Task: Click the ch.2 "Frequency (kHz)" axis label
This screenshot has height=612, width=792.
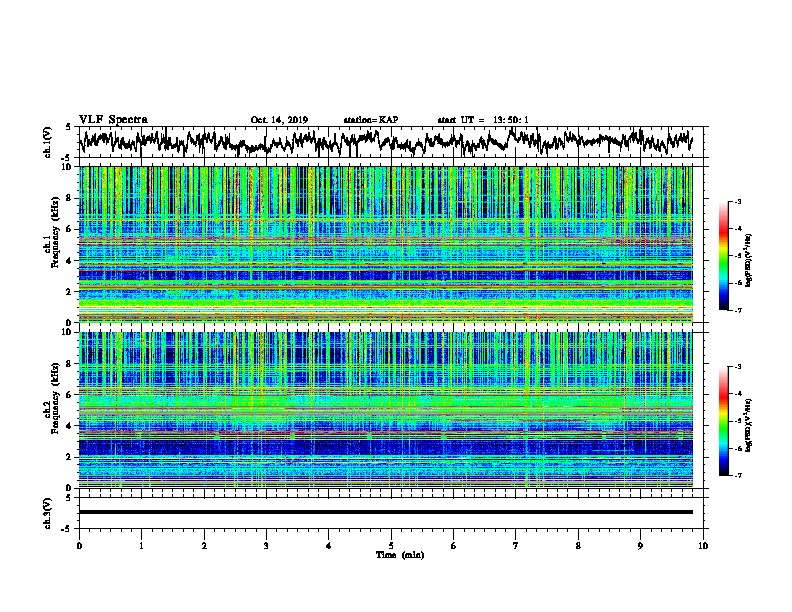Action: pos(55,398)
